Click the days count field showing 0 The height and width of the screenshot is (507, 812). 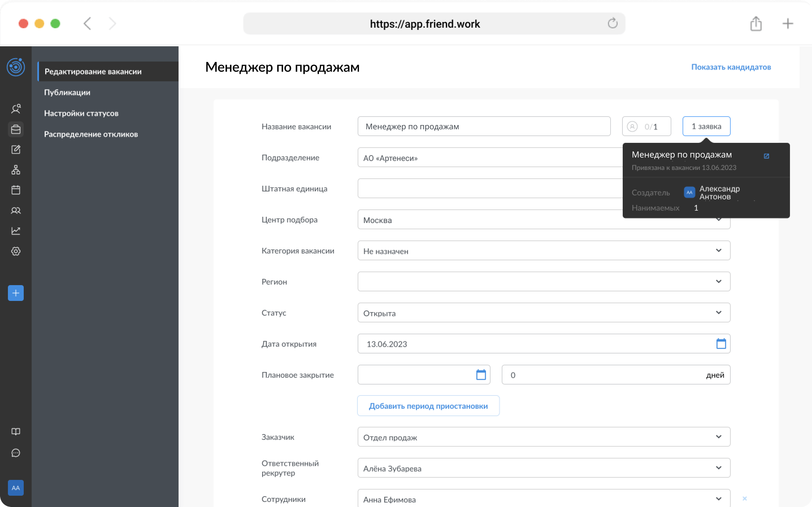616,375
